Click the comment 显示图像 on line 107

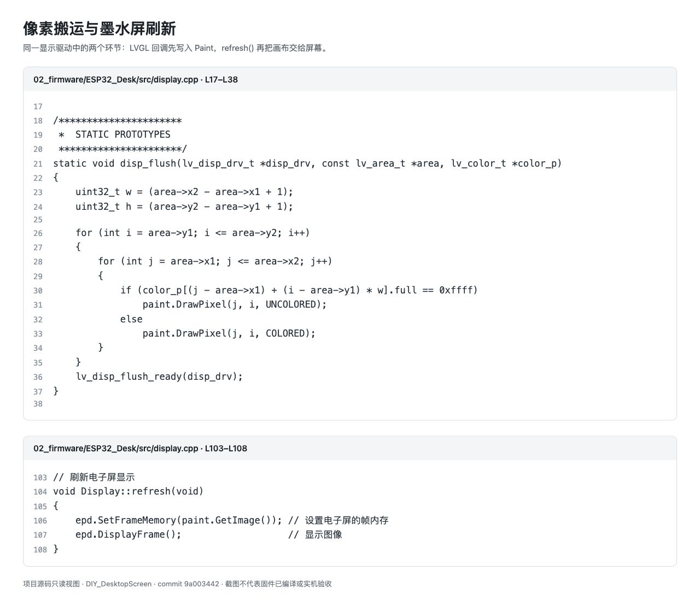click(x=316, y=534)
